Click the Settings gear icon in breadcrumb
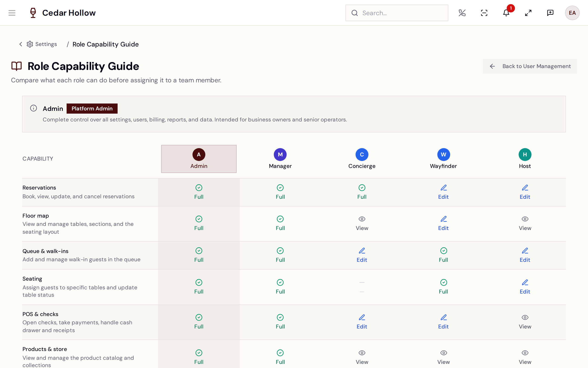588x368 pixels. [30, 44]
